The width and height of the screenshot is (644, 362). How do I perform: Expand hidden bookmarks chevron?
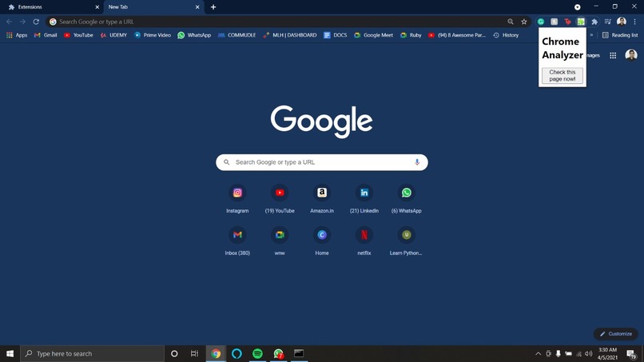tap(591, 35)
